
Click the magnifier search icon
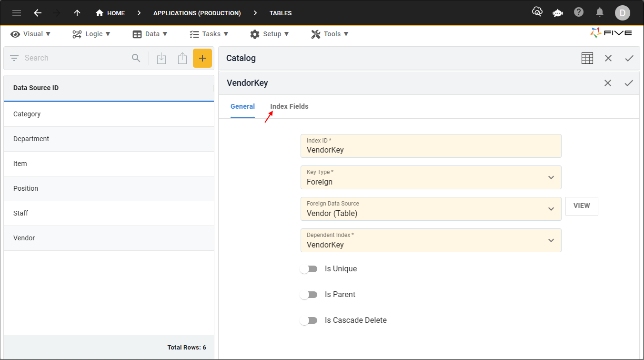(x=136, y=58)
